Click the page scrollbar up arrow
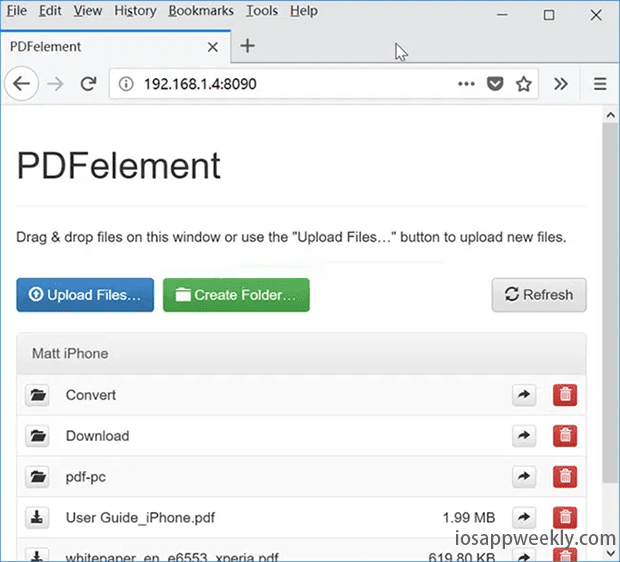620x562 pixels. [x=611, y=115]
